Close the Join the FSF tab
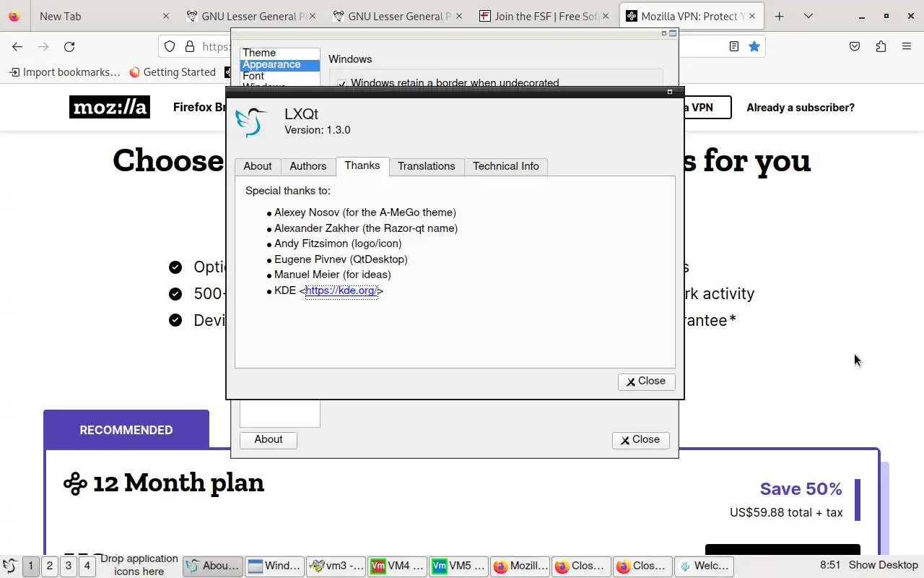The height and width of the screenshot is (578, 924). tap(605, 16)
